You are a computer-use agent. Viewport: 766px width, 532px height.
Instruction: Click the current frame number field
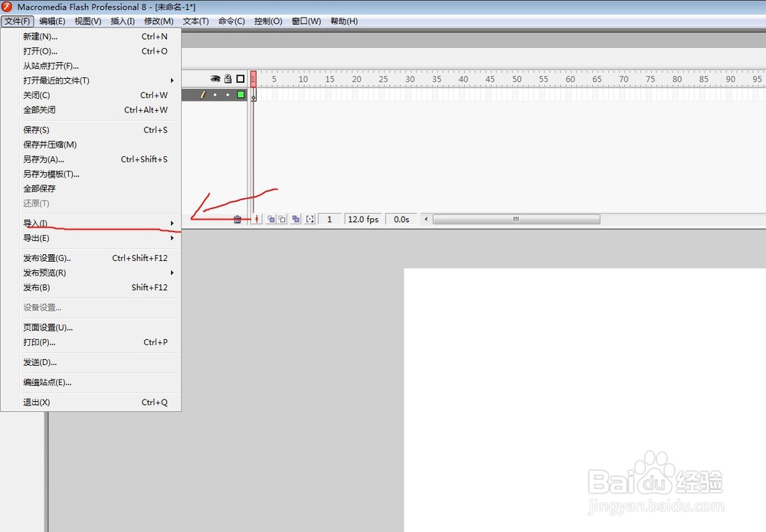point(329,219)
